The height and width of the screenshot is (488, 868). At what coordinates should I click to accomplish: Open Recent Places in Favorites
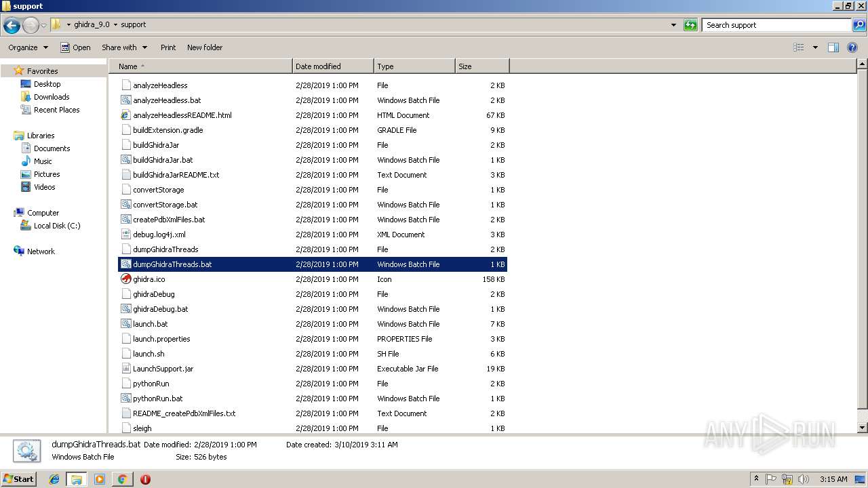click(x=56, y=110)
